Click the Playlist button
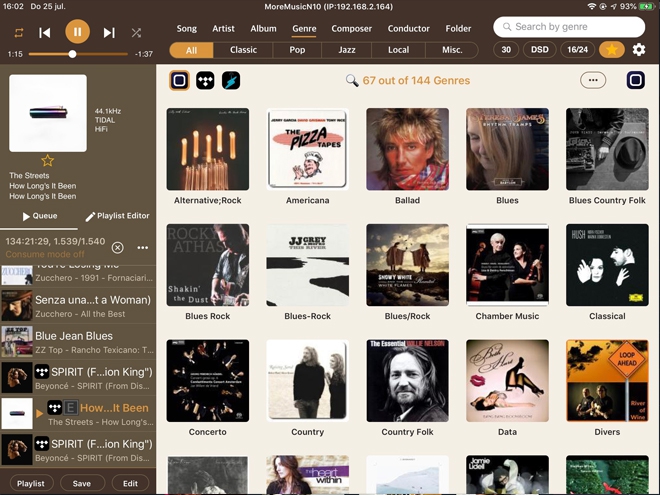The width and height of the screenshot is (660, 495). pos(31,483)
